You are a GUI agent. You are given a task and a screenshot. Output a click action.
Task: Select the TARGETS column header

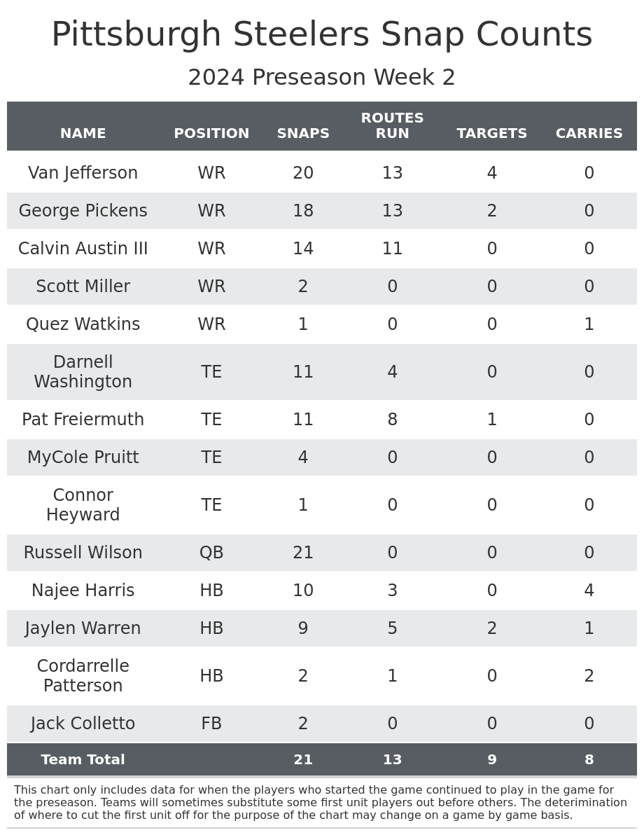pyautogui.click(x=492, y=134)
